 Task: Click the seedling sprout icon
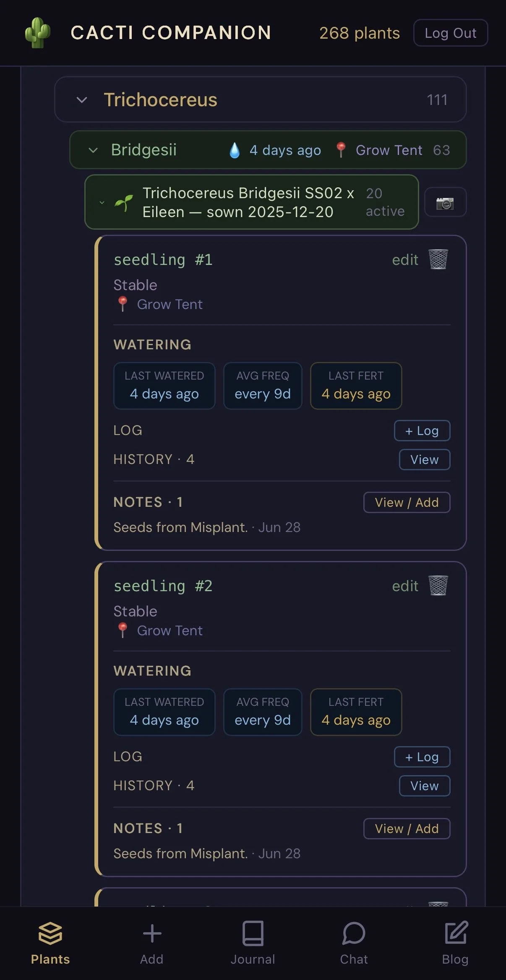tap(124, 203)
